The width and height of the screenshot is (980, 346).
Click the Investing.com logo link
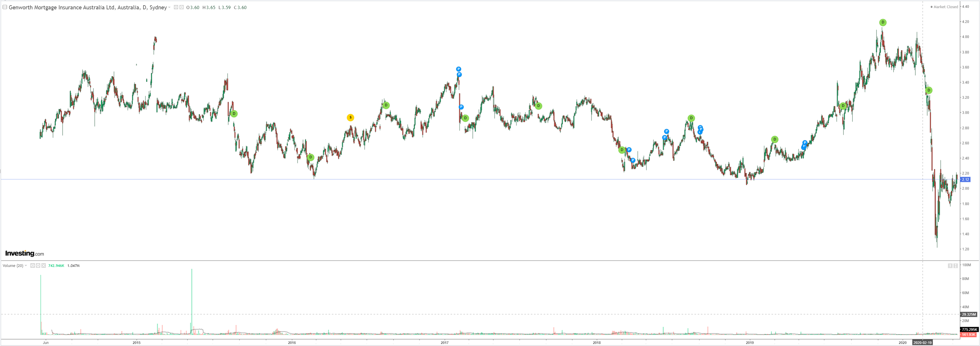(x=24, y=254)
